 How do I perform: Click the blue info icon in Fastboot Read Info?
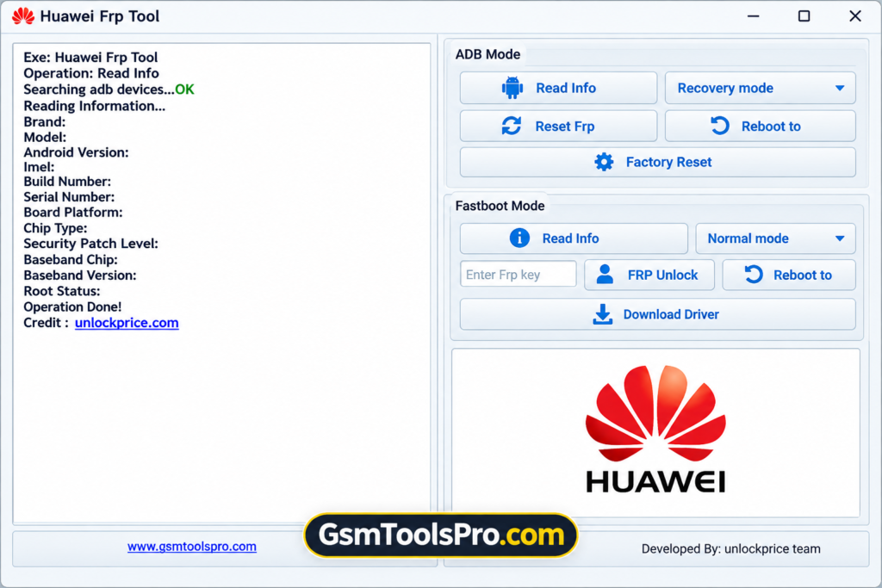coord(519,238)
